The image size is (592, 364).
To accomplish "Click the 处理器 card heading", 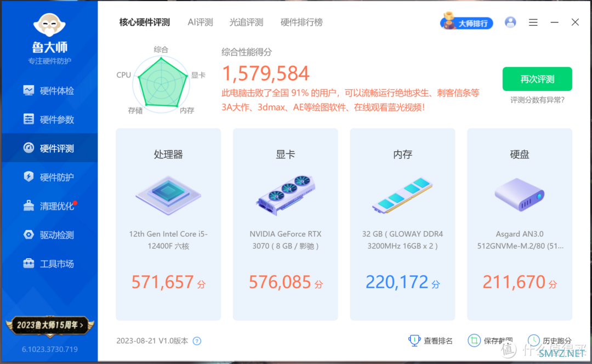I will coord(168,154).
